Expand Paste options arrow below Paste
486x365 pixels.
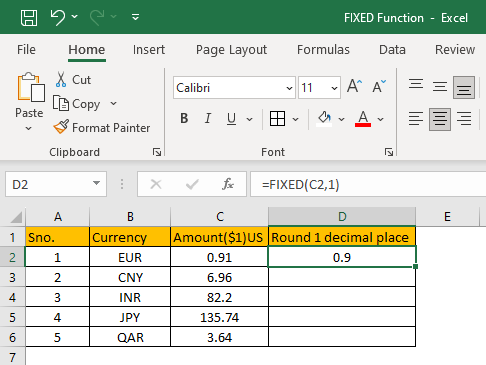click(29, 128)
